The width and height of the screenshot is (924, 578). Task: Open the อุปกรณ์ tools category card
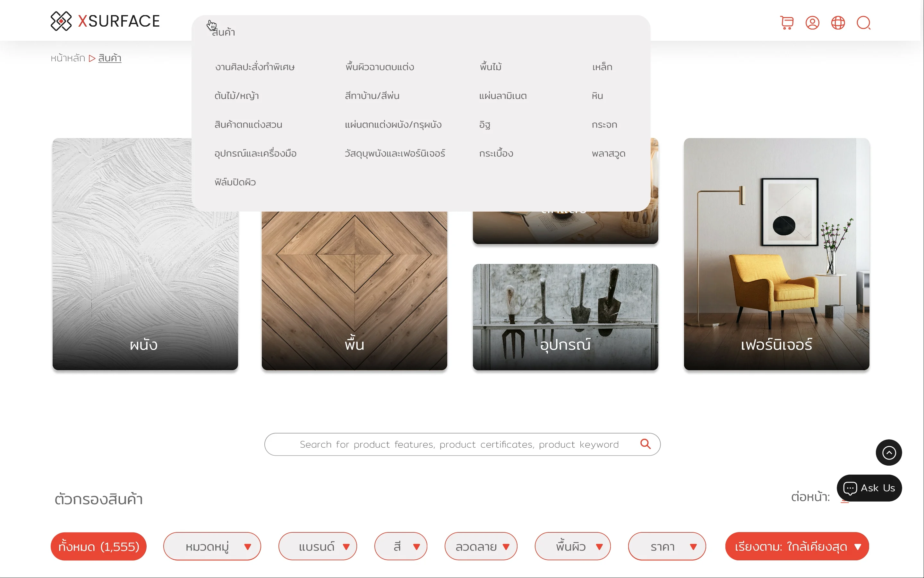(565, 317)
